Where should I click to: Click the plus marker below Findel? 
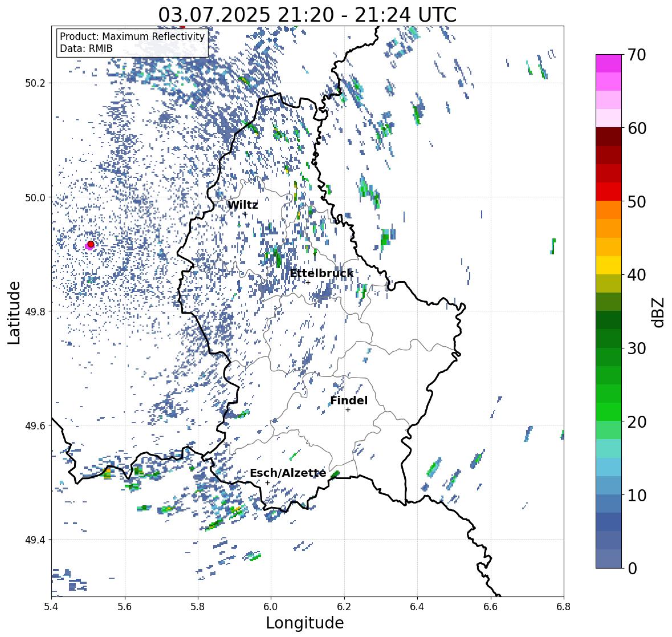point(348,410)
